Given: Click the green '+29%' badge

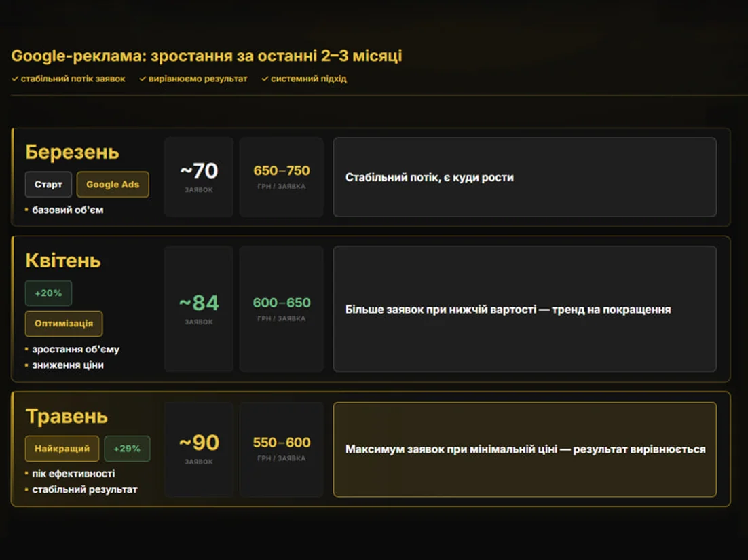Looking at the screenshot, I should (x=127, y=449).
